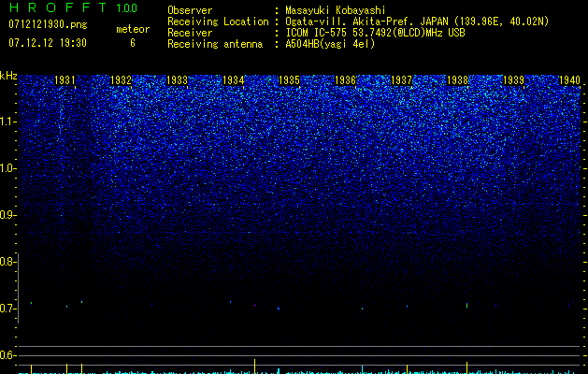Click the kHz axis unit label
588x374 pixels.
coord(8,76)
